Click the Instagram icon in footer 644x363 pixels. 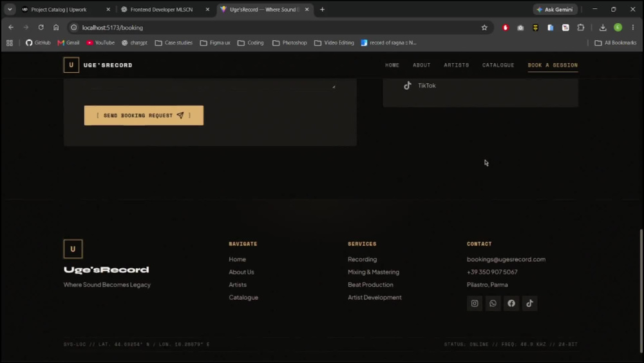(475, 304)
